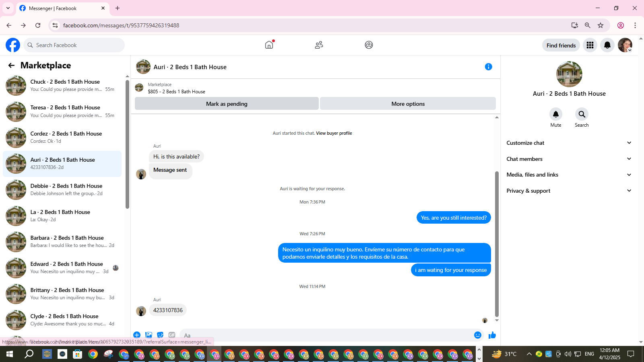Click the Find friends button
The image size is (644, 362).
pyautogui.click(x=561, y=45)
